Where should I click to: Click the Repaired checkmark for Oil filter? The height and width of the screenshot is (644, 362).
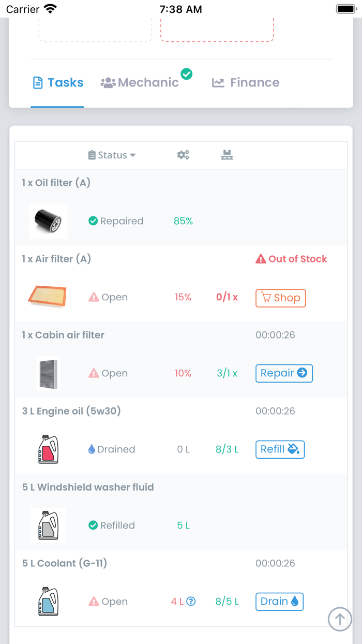(x=93, y=221)
